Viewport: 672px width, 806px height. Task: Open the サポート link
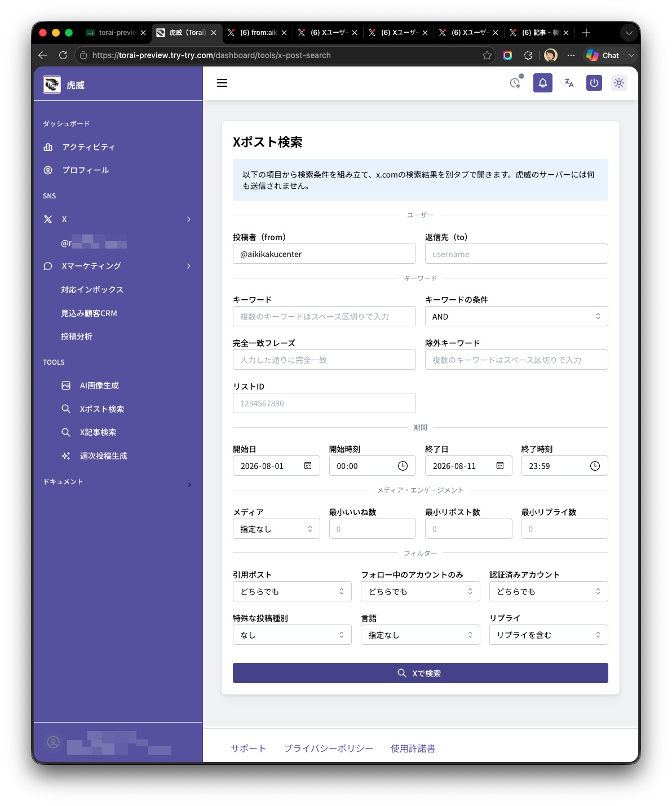[x=248, y=749]
